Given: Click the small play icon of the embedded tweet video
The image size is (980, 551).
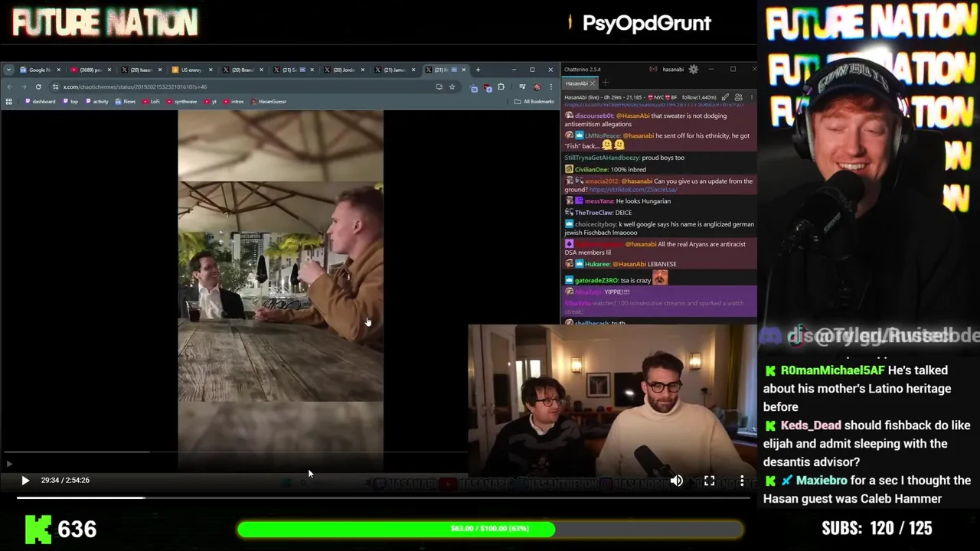Looking at the screenshot, I should click(x=8, y=464).
